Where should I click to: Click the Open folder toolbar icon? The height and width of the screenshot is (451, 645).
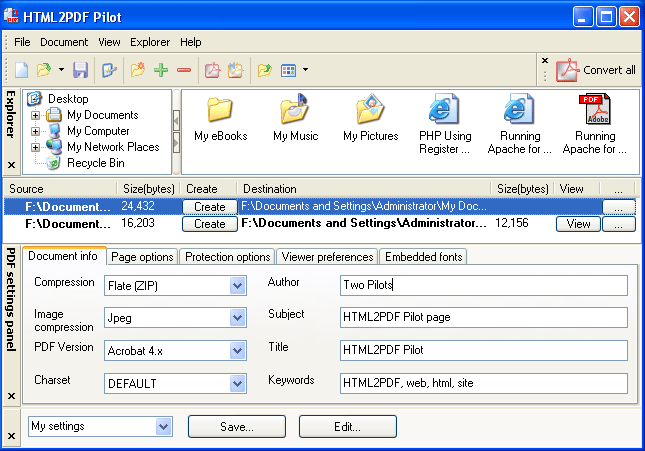(x=44, y=70)
